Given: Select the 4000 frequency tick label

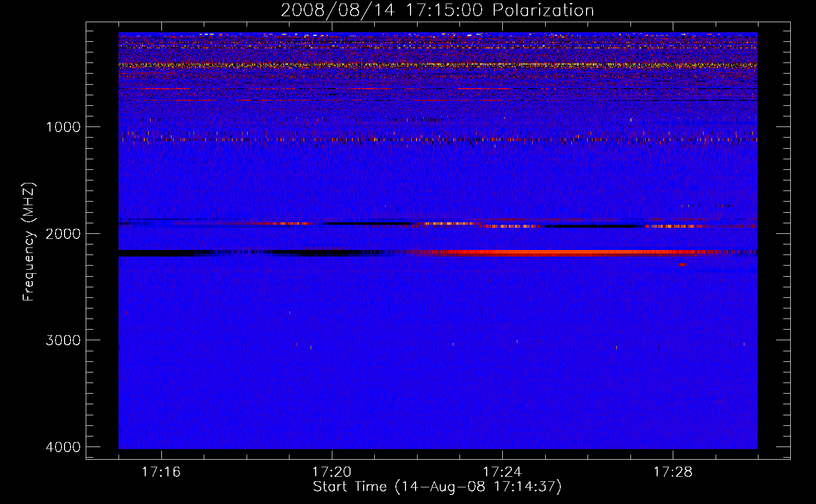Looking at the screenshot, I should (63, 447).
